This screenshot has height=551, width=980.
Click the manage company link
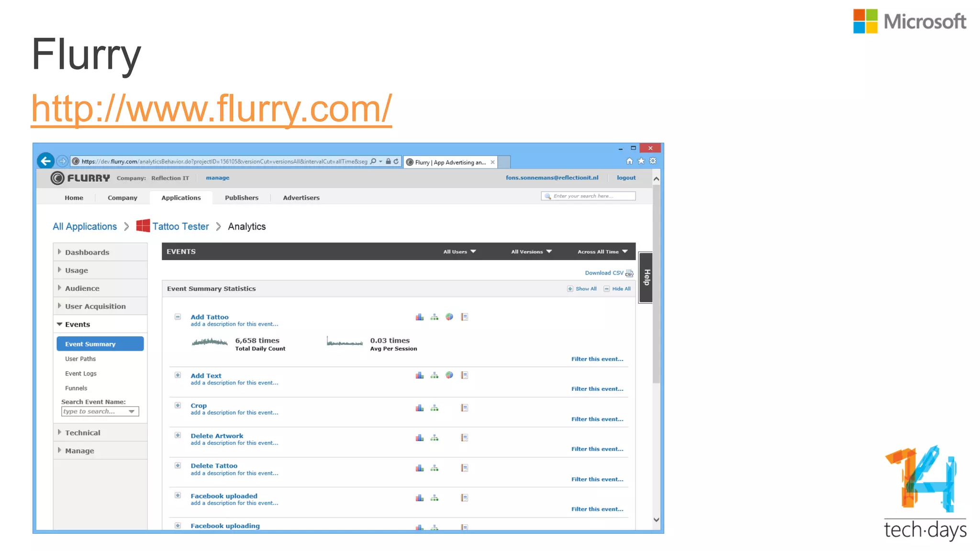[218, 177]
